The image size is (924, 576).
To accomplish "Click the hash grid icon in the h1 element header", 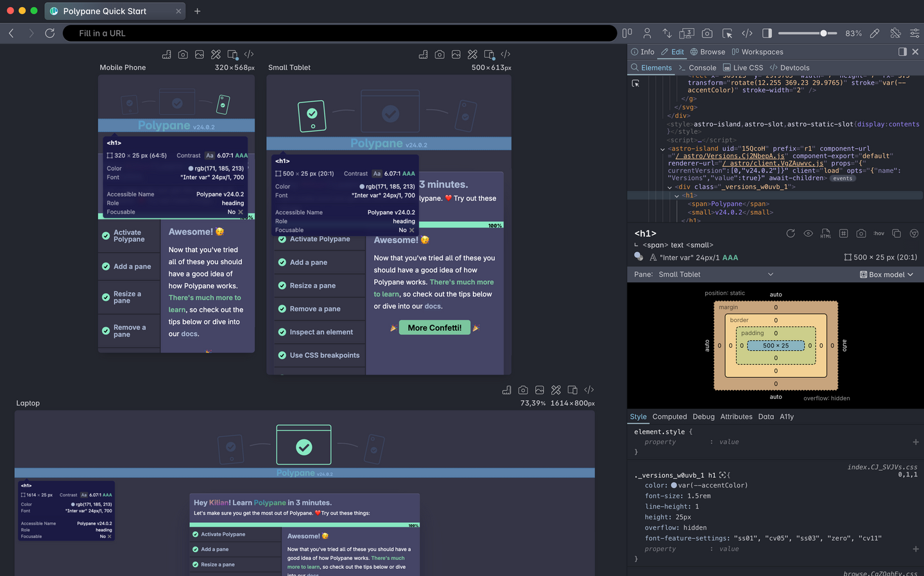I will 843,233.
